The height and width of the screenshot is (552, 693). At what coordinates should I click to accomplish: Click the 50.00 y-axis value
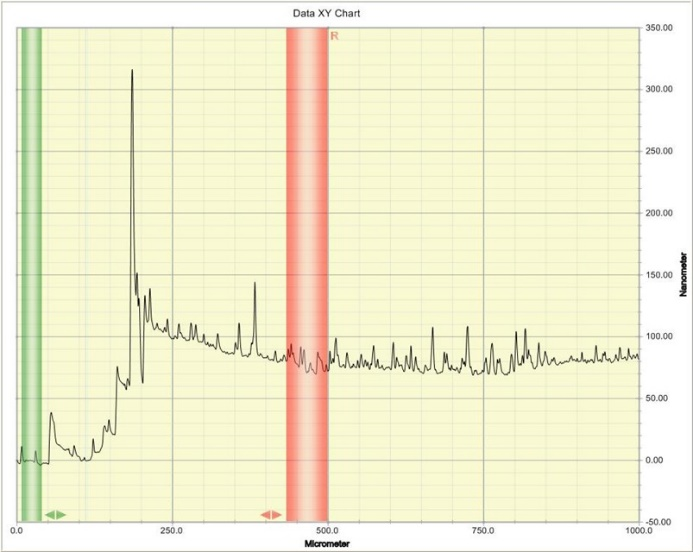coord(659,398)
